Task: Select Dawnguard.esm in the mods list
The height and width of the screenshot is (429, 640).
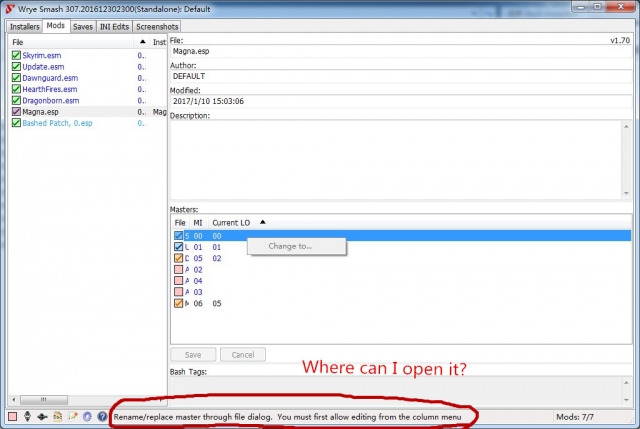Action: (x=50, y=78)
